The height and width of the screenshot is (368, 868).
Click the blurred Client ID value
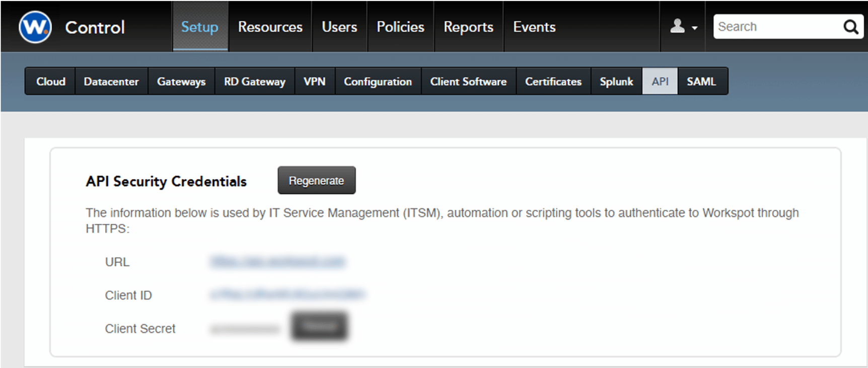[x=287, y=295]
